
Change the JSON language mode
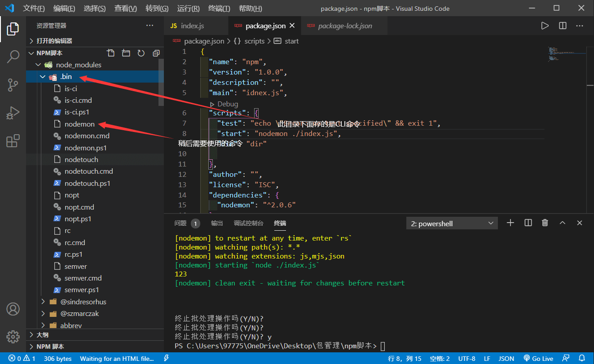pos(506,359)
